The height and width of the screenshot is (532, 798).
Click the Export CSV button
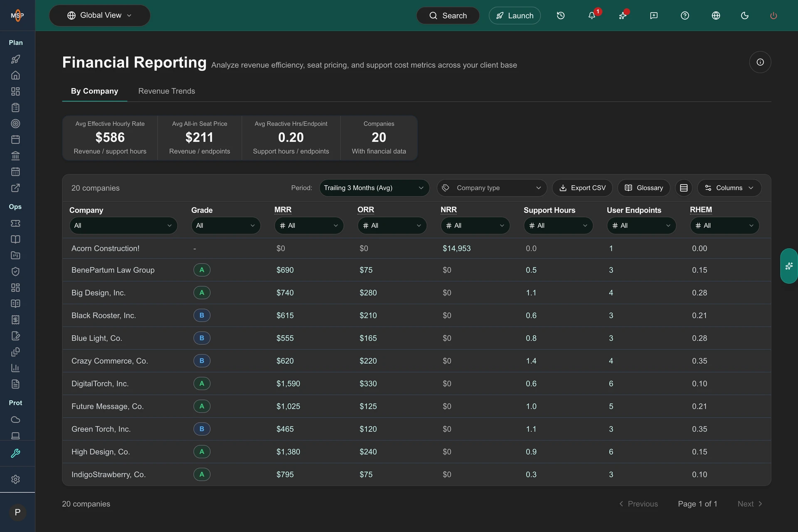[582, 188]
